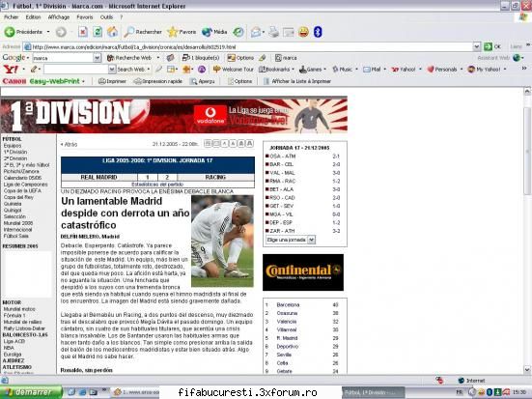The image size is (532, 399).
Task: Click the Impression rapide button
Action: click(158, 81)
